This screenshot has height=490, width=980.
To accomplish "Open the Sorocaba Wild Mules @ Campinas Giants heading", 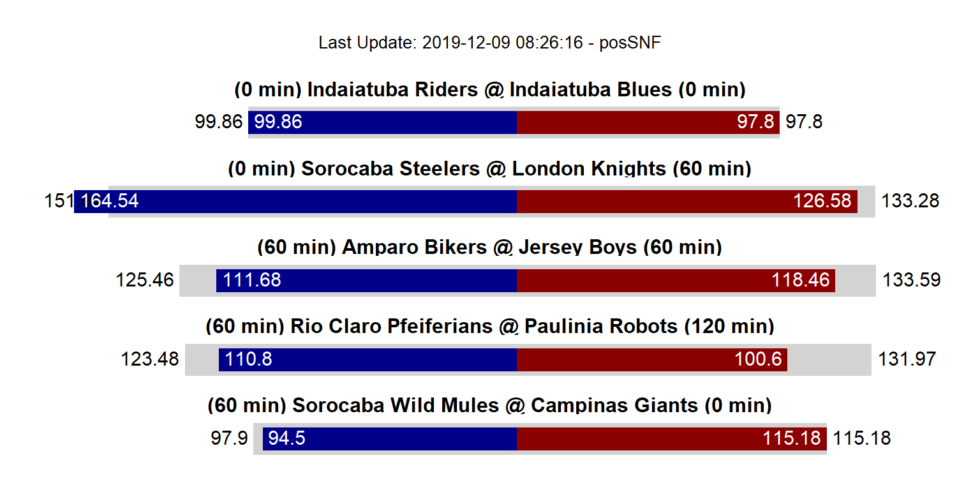I will [489, 405].
